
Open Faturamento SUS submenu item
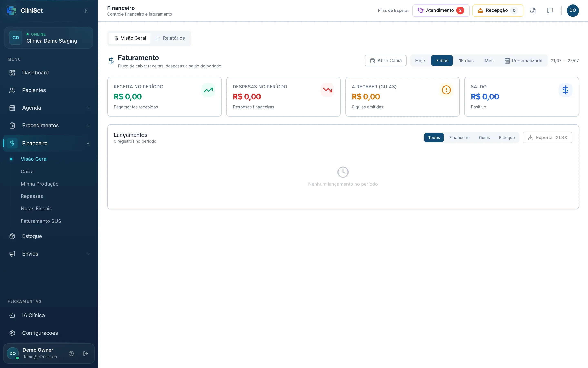pos(41,221)
